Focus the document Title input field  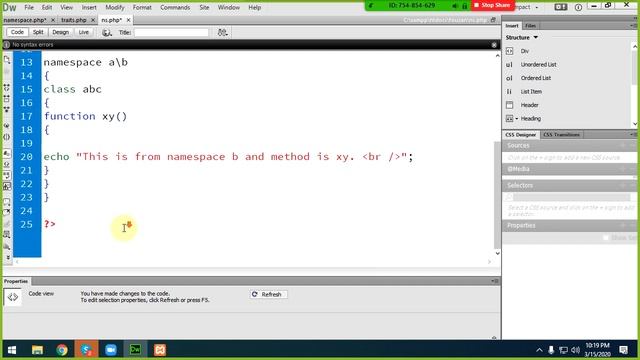click(x=171, y=33)
